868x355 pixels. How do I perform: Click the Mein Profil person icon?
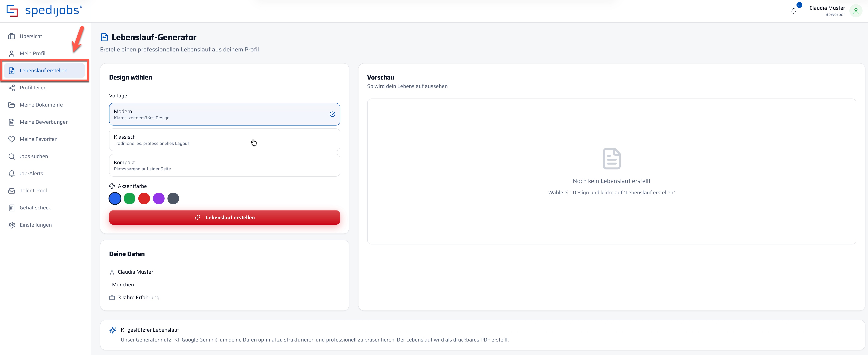click(12, 53)
